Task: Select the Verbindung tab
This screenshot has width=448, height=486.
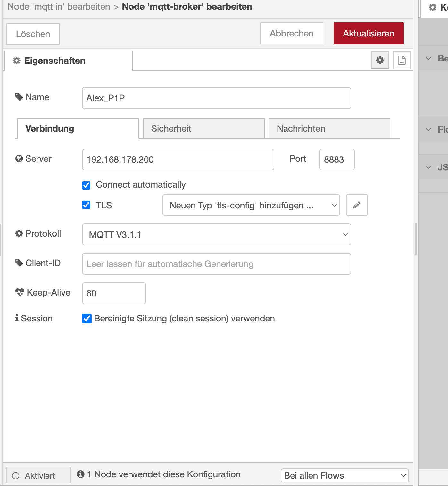Action: coord(78,129)
